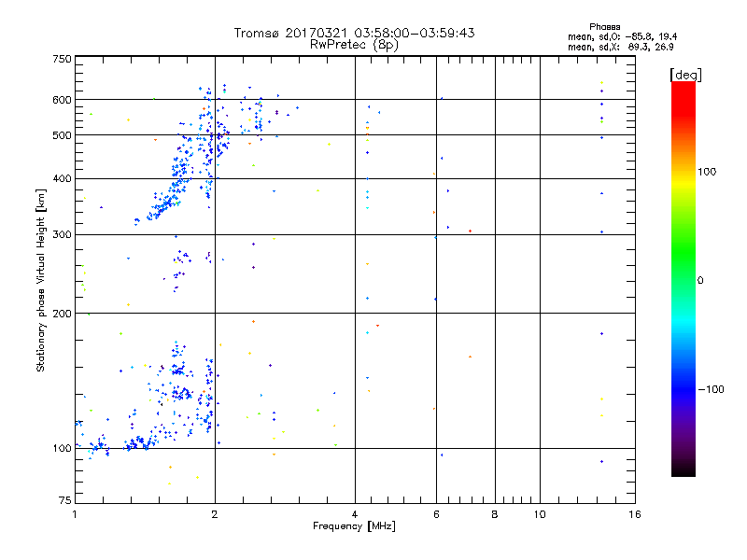Click the '2' x-axis tick label
Screen dimensions: 747x560
coord(215,514)
